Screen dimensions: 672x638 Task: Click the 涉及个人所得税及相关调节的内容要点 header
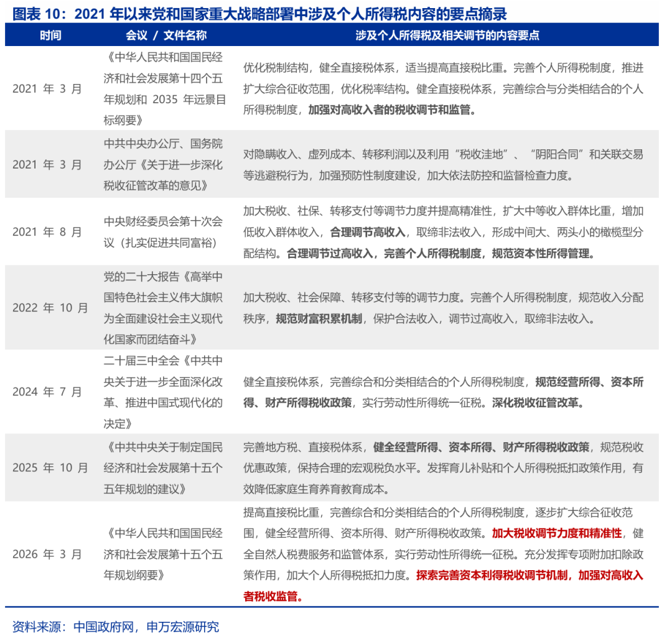[x=447, y=35]
